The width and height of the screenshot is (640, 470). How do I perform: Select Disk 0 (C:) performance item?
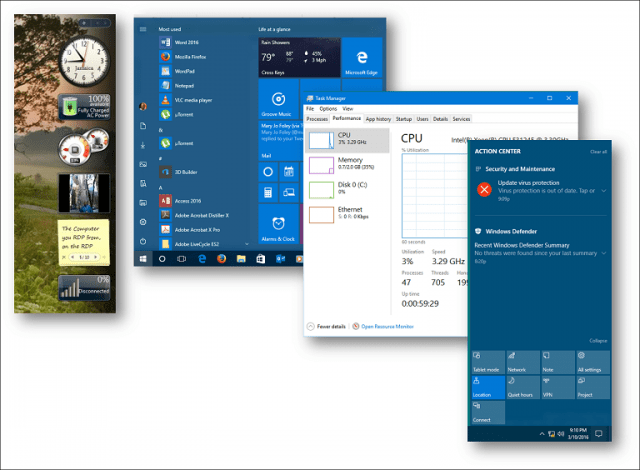pos(347,190)
